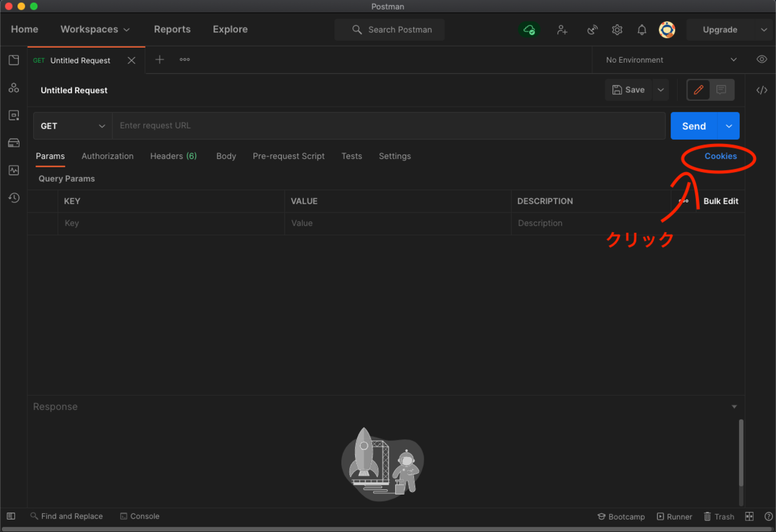The image size is (776, 532).
Task: Open the Monitors sidebar icon
Action: click(x=14, y=170)
